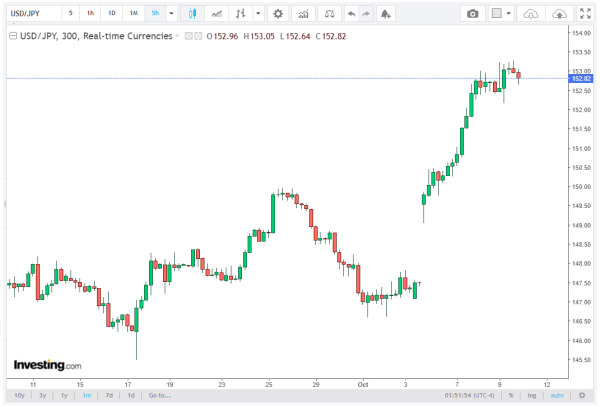This screenshot has height=407, width=600.
Task: Switch to the 3y range tab
Action: click(42, 395)
